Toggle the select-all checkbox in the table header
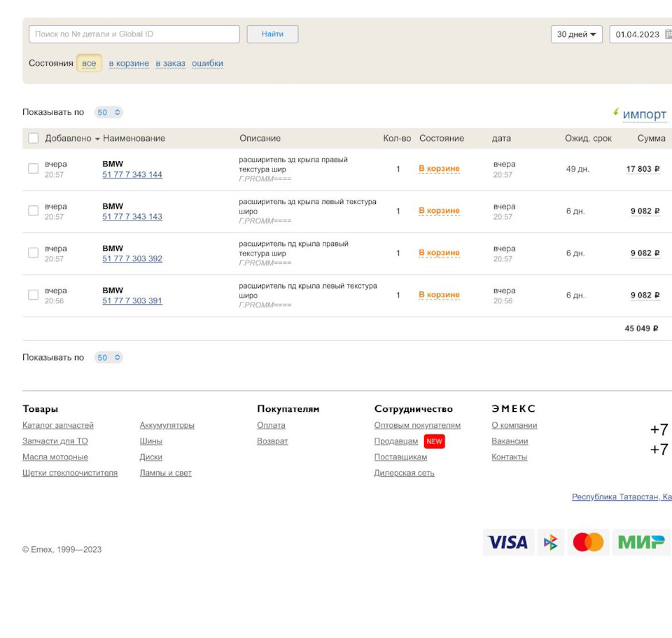The image size is (672, 638). [x=34, y=138]
